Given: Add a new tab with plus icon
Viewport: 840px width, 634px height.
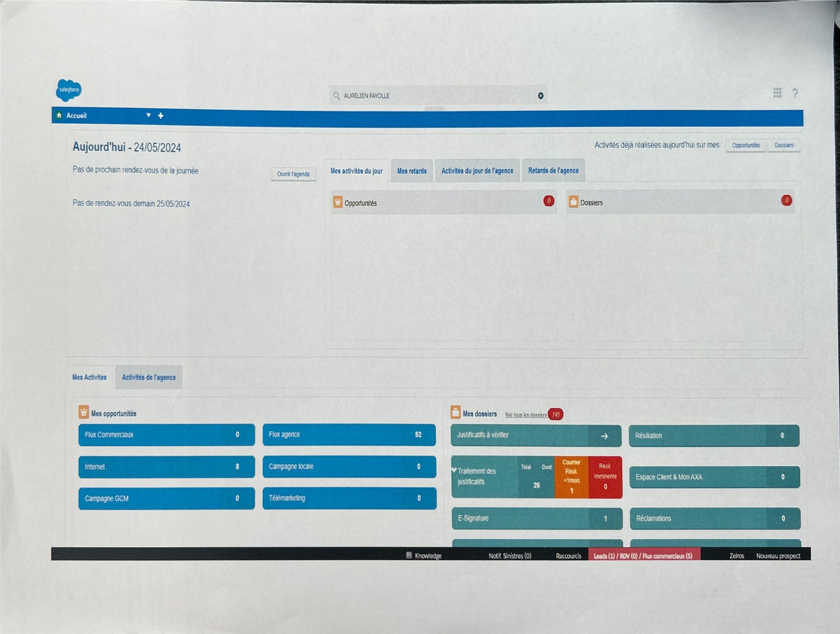Looking at the screenshot, I should point(161,116).
